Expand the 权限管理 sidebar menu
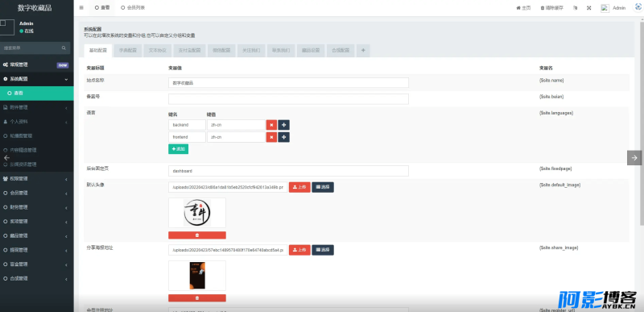Viewport: 644px width, 312px height. (x=37, y=179)
